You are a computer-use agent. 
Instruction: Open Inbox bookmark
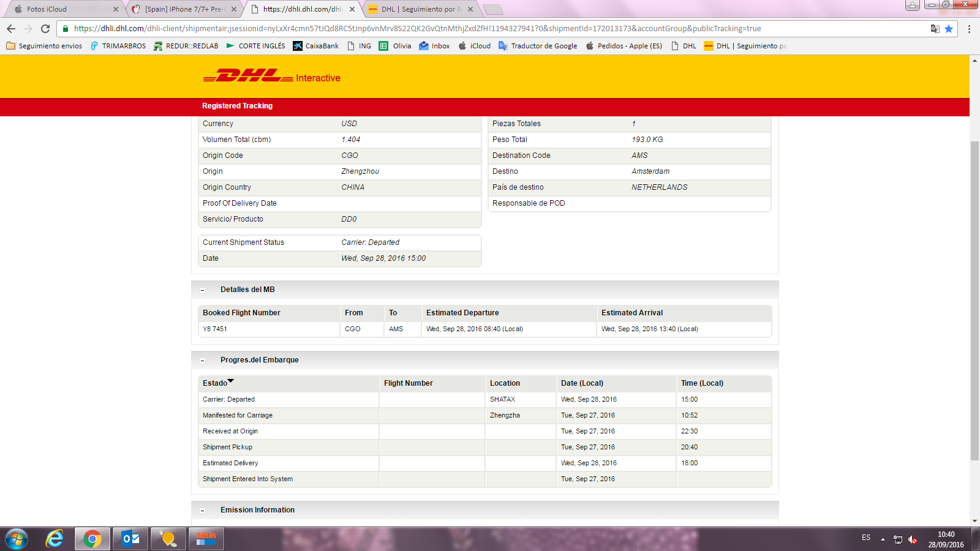[434, 46]
